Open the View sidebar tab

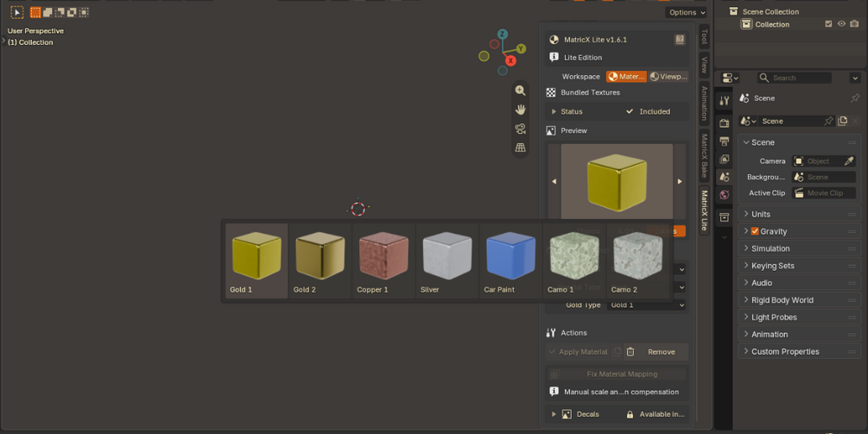[x=704, y=65]
